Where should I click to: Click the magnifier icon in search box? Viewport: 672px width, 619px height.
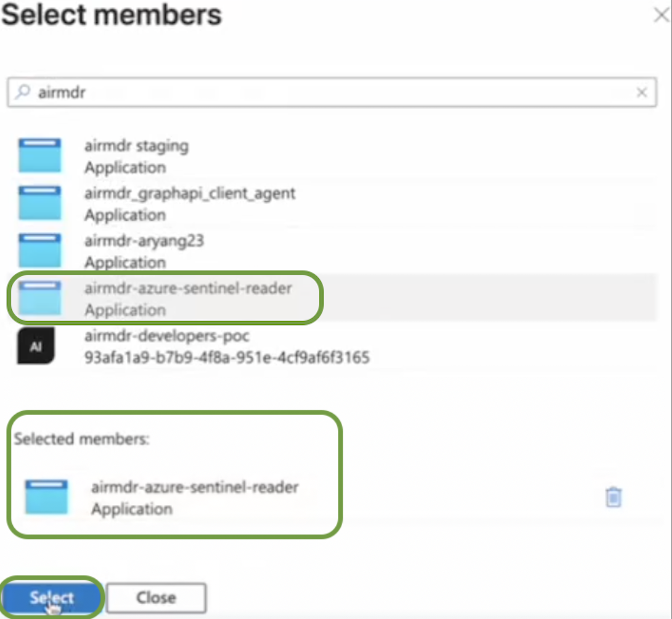(23, 91)
